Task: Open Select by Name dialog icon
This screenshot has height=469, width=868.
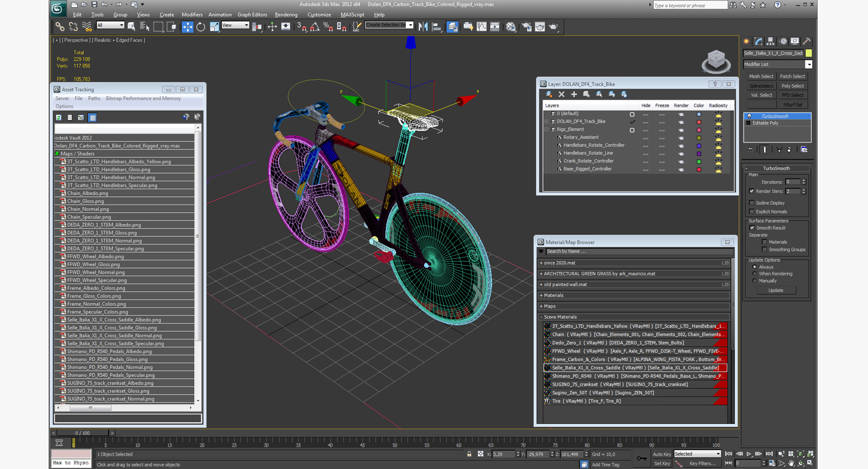Action: pyautogui.click(x=145, y=26)
